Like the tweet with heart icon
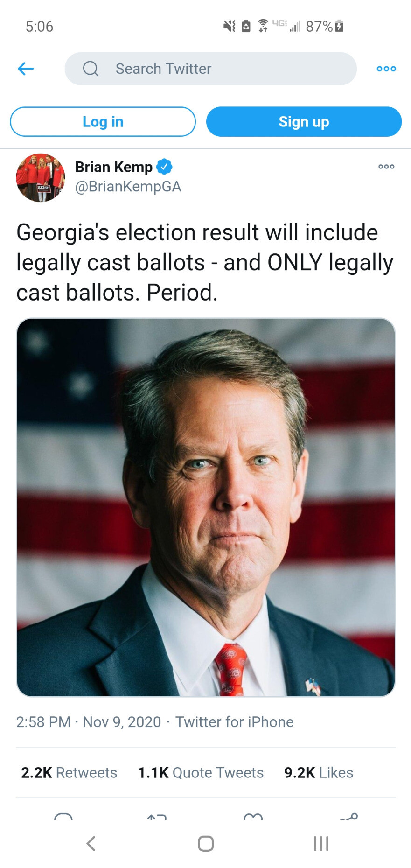411x868 pixels. coord(253,817)
